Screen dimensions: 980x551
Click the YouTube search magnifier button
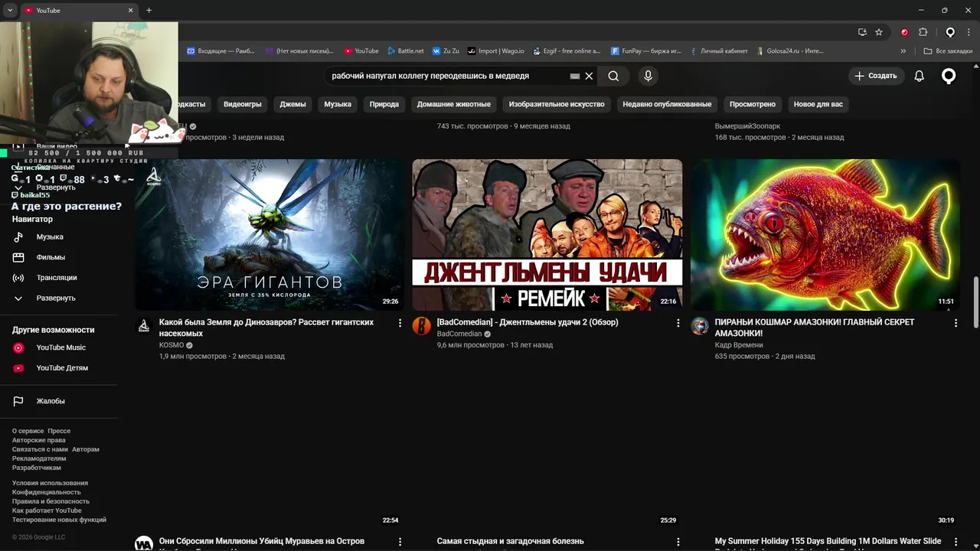[613, 76]
